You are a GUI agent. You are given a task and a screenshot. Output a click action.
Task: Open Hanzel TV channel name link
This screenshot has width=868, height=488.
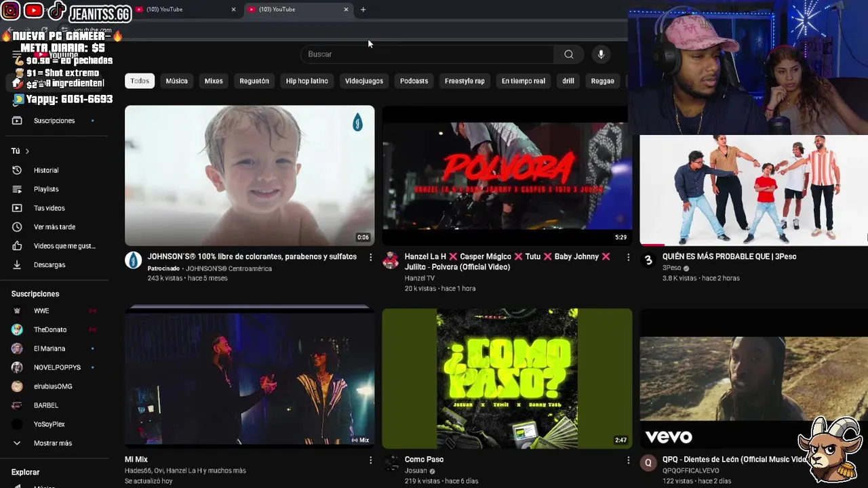420,278
